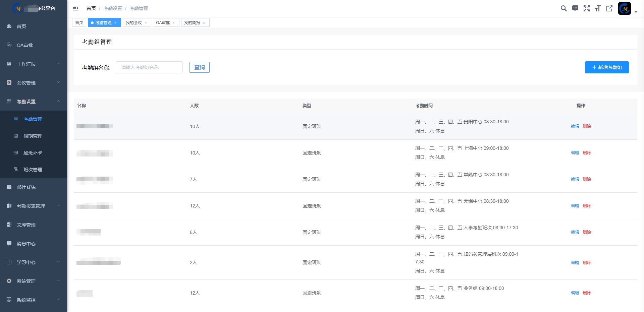Click the 班次管理 submenu icon
The image size is (644, 312).
(16, 169)
